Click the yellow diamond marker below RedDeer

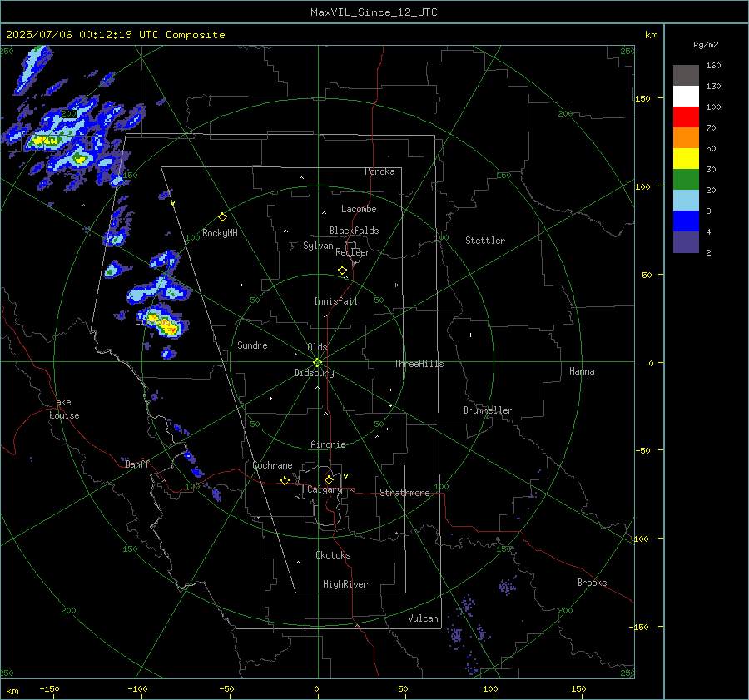pos(343,271)
